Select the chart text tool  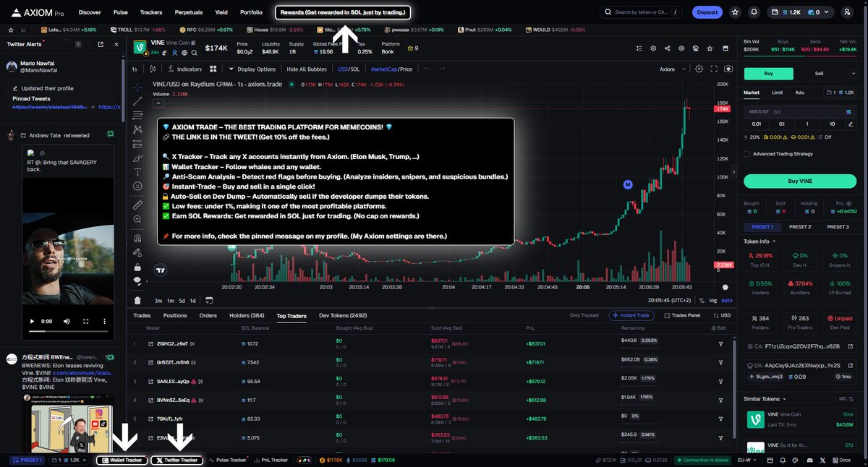(137, 172)
